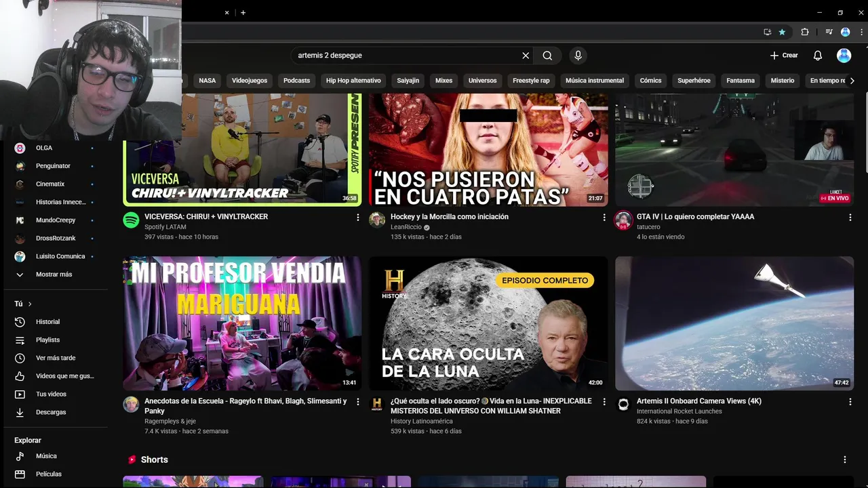This screenshot has height=488, width=868.
Task: Open notifications bell
Action: click(818, 56)
